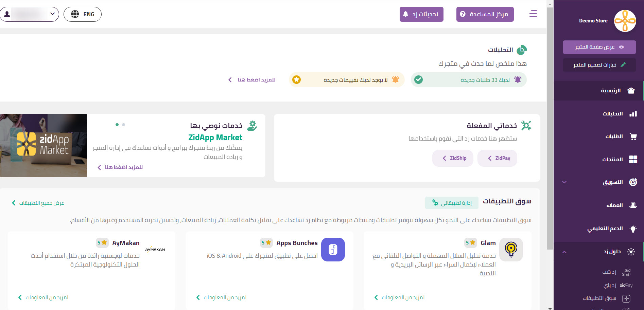The image size is (644, 310).
Task: Click the ZidApp Market banner image
Action: tap(43, 146)
